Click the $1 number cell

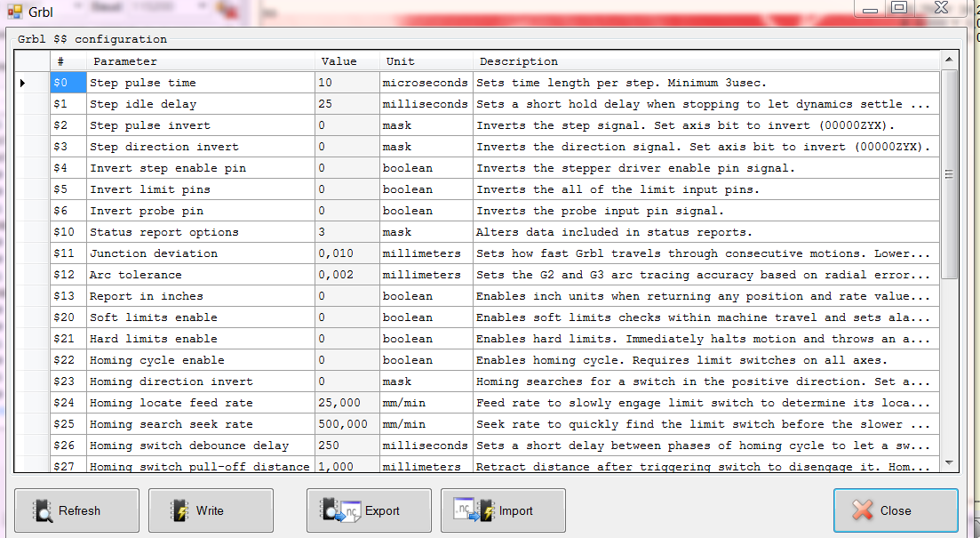point(68,104)
